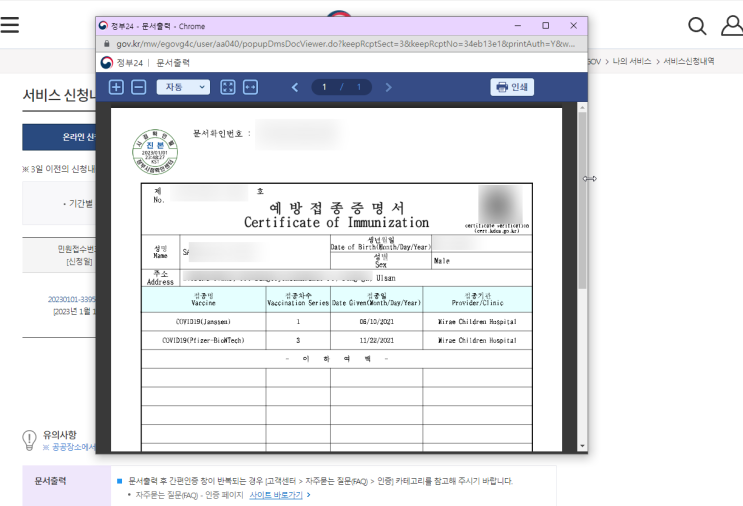Image resolution: width=743 pixels, height=506 pixels.
Task: Close the document viewer popup
Action: click(x=573, y=26)
